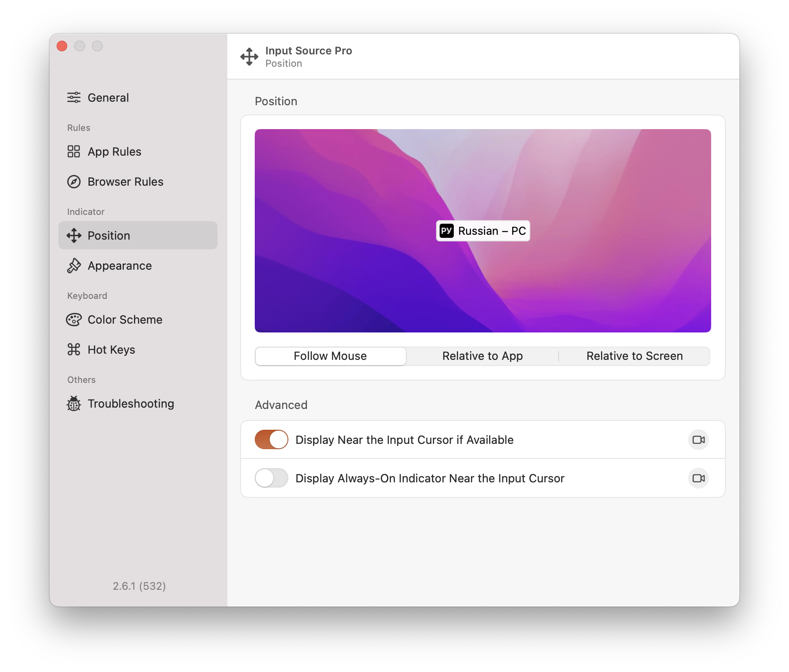Select the Position sidebar item

tap(138, 235)
